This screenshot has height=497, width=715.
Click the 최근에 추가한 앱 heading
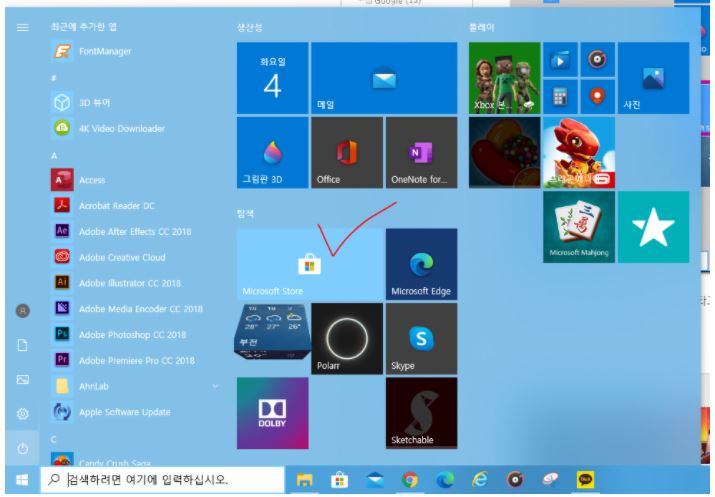coord(83,27)
